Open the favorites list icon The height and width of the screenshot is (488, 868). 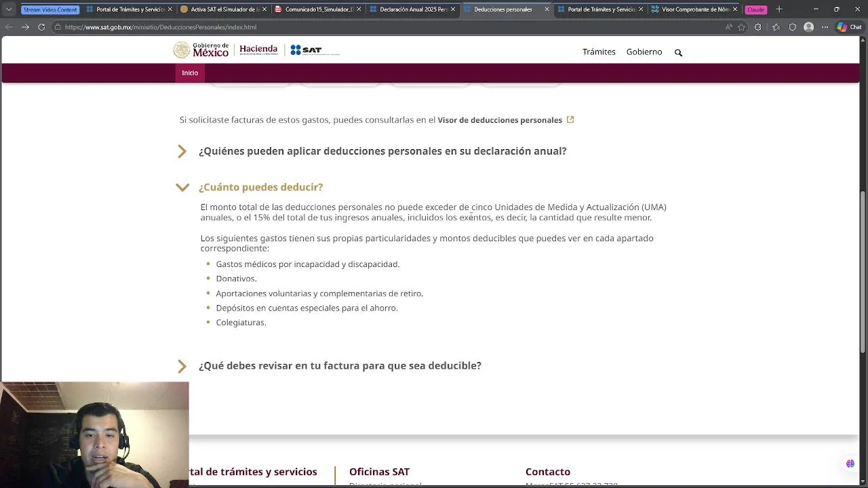click(776, 27)
